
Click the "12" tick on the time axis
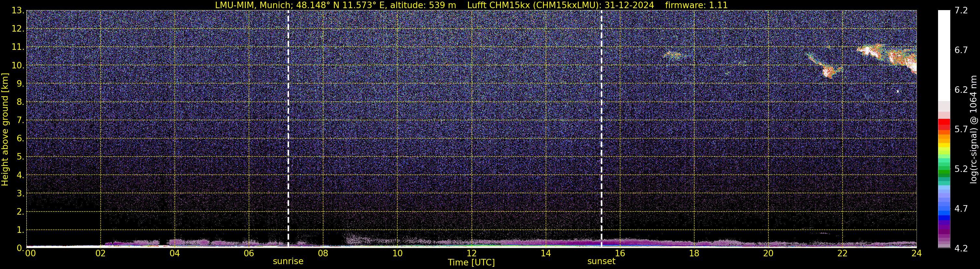click(471, 253)
